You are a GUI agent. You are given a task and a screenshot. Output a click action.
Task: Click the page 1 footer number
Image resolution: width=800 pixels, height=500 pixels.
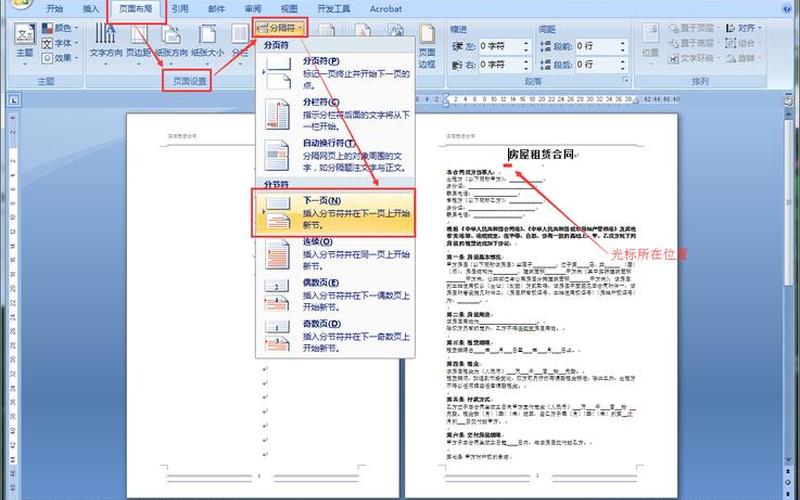pyautogui.click(x=259, y=476)
